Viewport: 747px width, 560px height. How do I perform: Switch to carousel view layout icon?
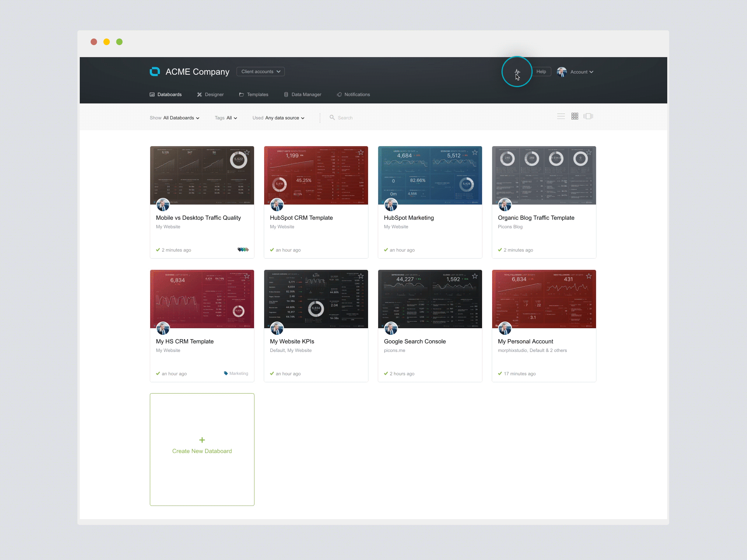(588, 116)
